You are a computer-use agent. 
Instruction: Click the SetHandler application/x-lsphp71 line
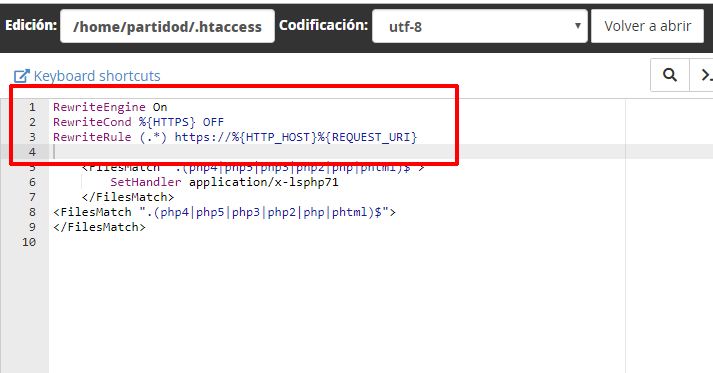coord(224,182)
